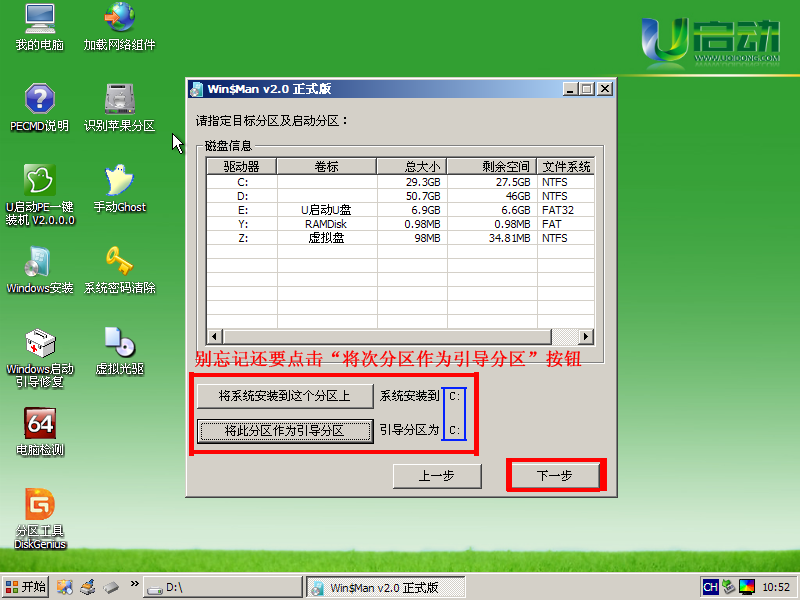
Task: Select the E: drive row
Action: coord(401,210)
